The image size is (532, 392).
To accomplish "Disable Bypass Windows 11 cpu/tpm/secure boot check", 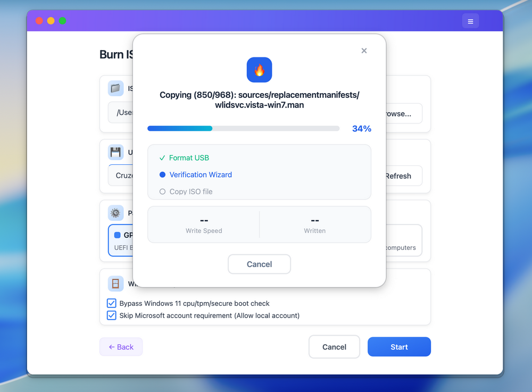I will tap(111, 303).
